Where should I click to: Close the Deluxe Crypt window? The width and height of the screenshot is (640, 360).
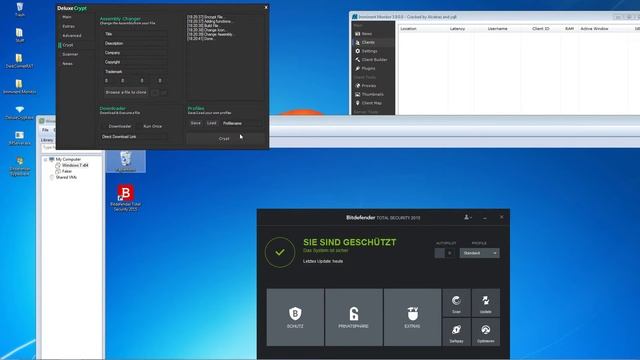pos(266,7)
